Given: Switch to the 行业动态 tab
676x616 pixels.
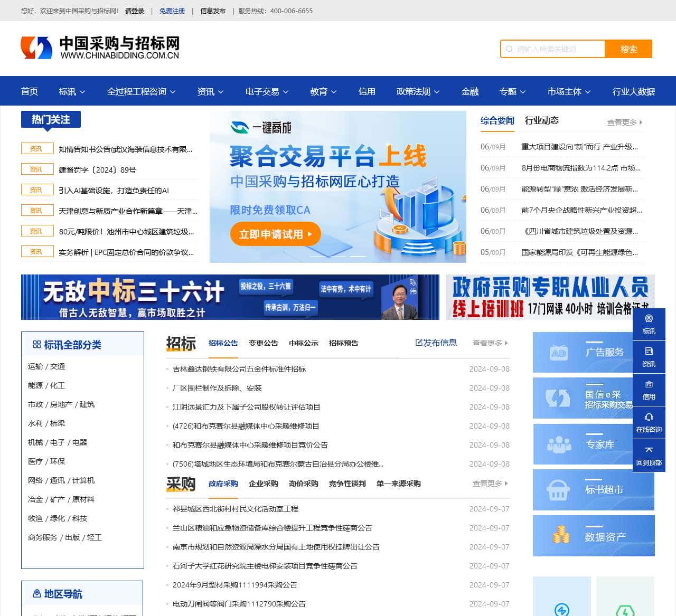Looking at the screenshot, I should (x=541, y=120).
